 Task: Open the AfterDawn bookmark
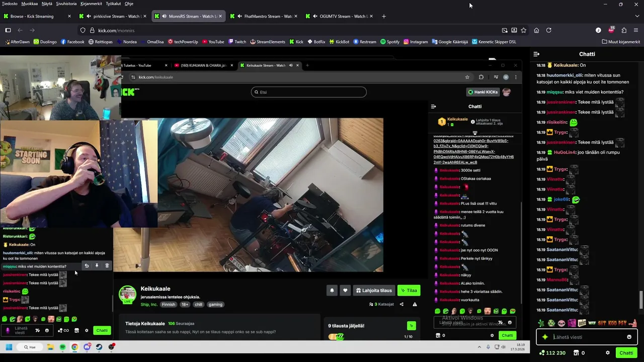[x=17, y=42]
